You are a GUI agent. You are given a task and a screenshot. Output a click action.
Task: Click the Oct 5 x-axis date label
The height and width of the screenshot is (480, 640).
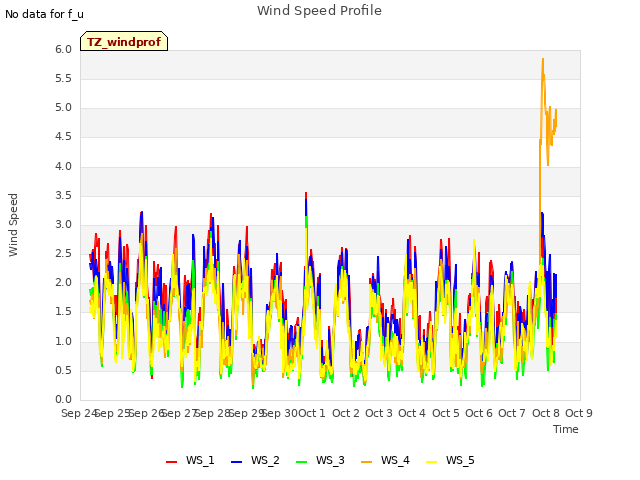coord(446,413)
